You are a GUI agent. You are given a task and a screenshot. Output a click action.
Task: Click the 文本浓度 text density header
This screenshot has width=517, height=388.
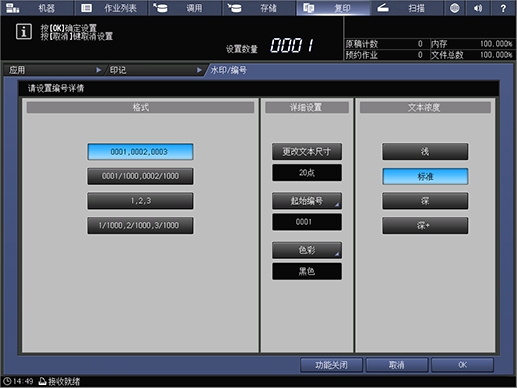[425, 107]
